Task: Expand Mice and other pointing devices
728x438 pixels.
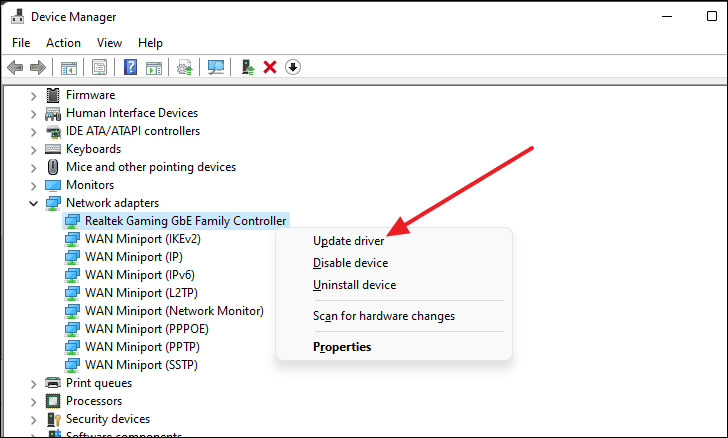Action: [33, 168]
